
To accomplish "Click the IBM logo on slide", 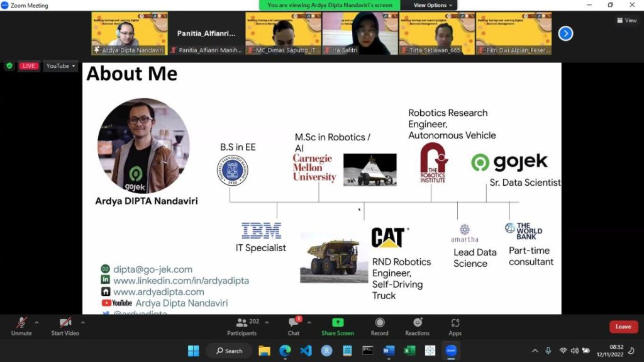I will pos(261,230).
